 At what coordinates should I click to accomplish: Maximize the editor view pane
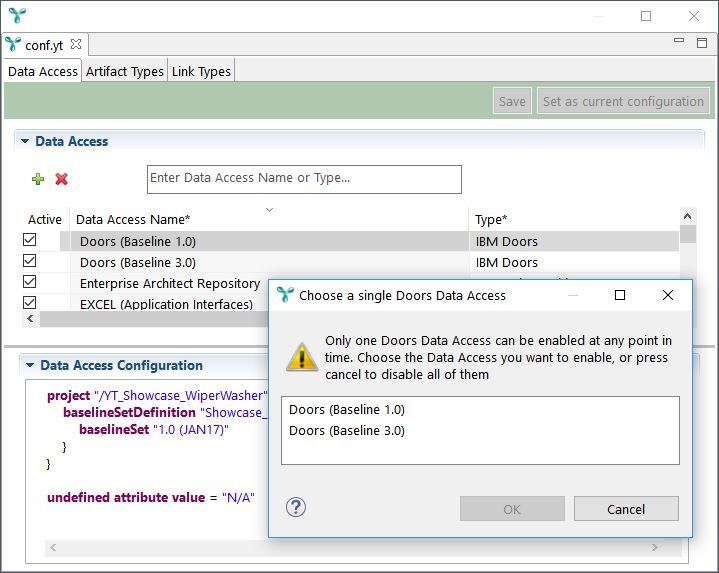tap(702, 42)
